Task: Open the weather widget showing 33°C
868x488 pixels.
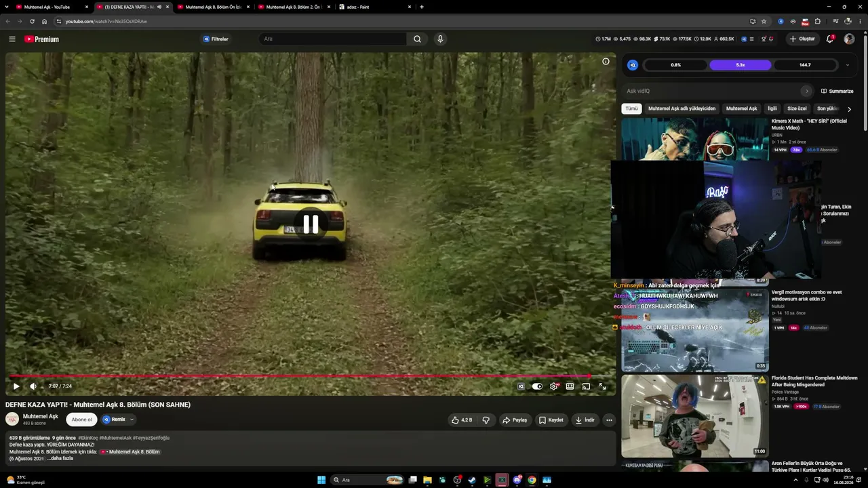Action: [24, 480]
